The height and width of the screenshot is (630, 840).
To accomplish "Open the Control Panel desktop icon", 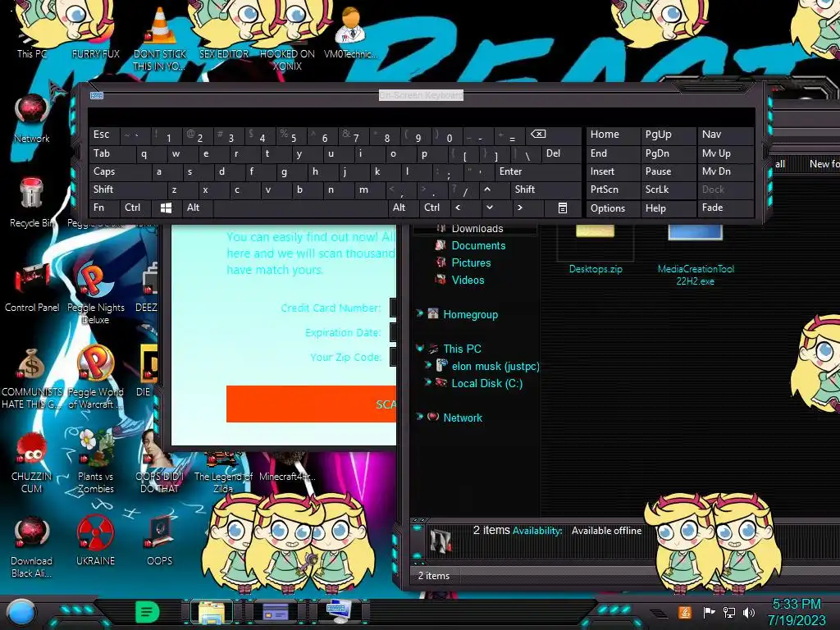I will pos(32,287).
